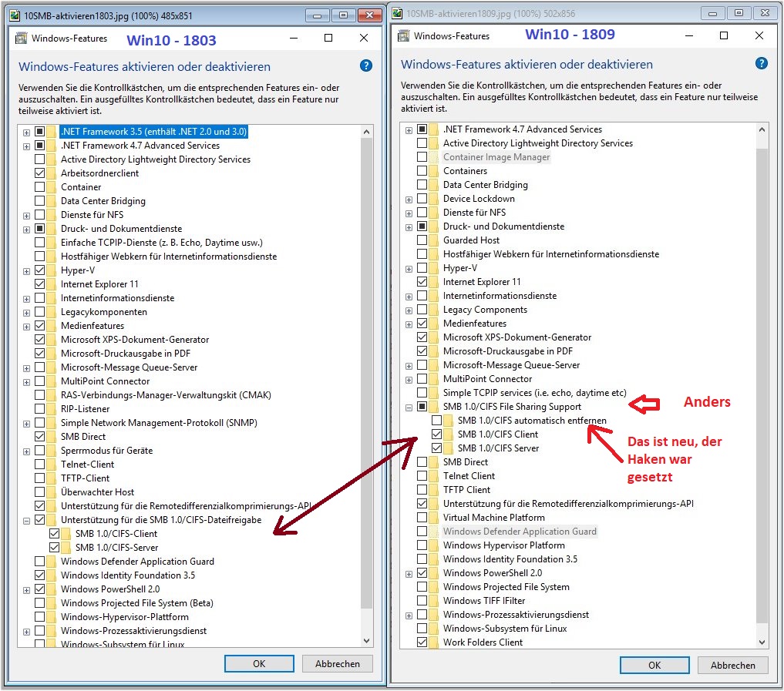Expand Legacy Components node

(409, 310)
